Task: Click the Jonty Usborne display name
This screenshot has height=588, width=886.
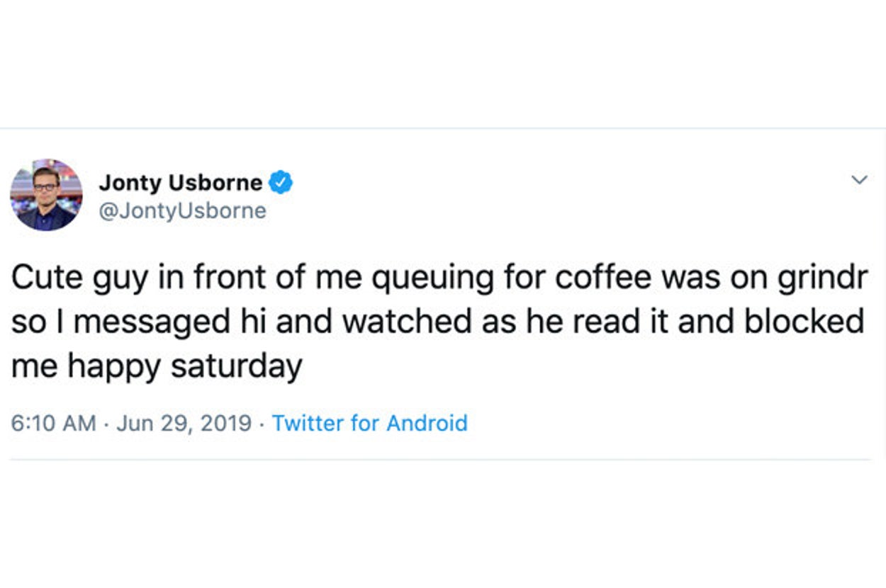Action: pyautogui.click(x=180, y=183)
